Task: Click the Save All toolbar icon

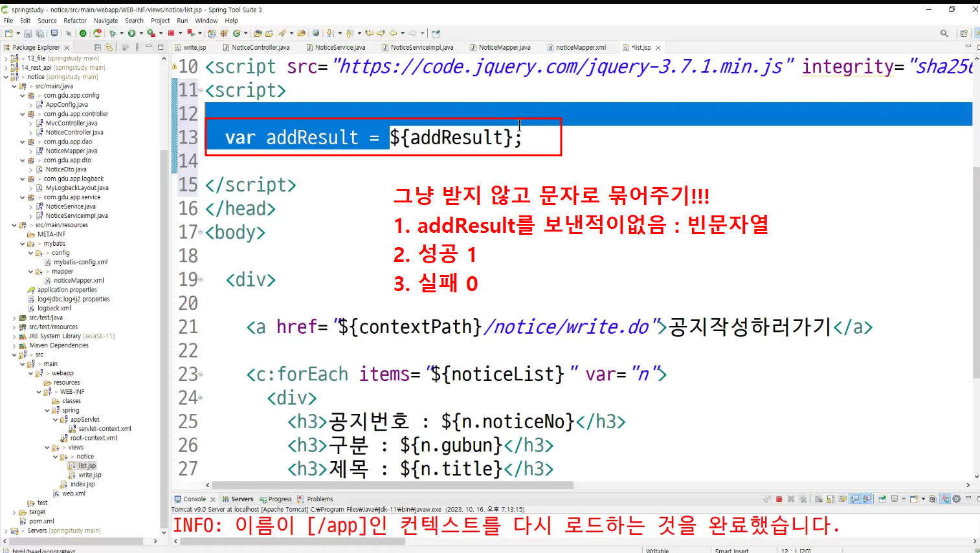Action: [x=40, y=34]
